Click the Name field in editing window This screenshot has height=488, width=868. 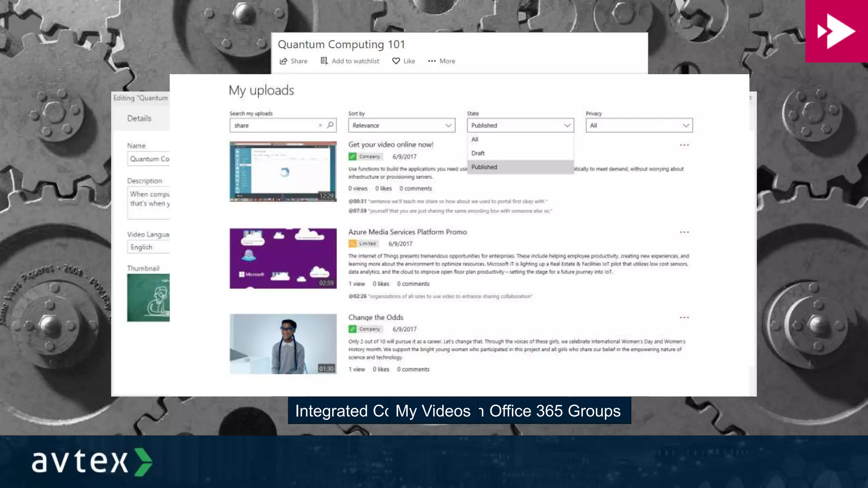[148, 159]
